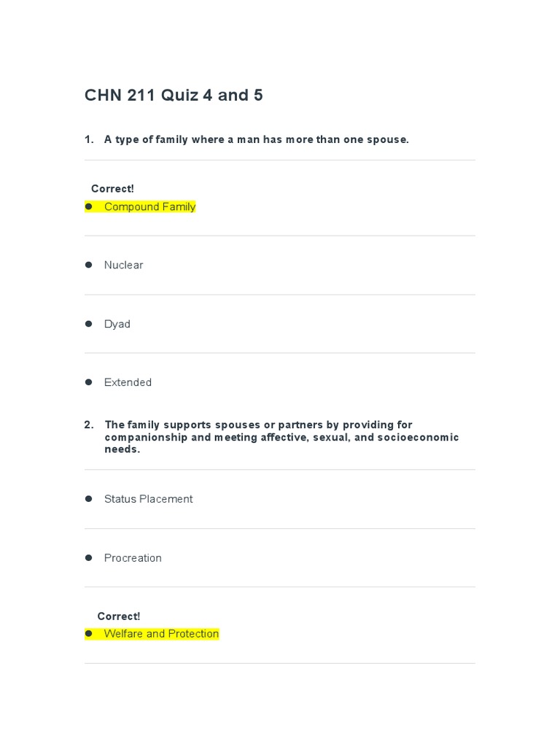Select the radio bullet beside Nuclear

pos(89,265)
